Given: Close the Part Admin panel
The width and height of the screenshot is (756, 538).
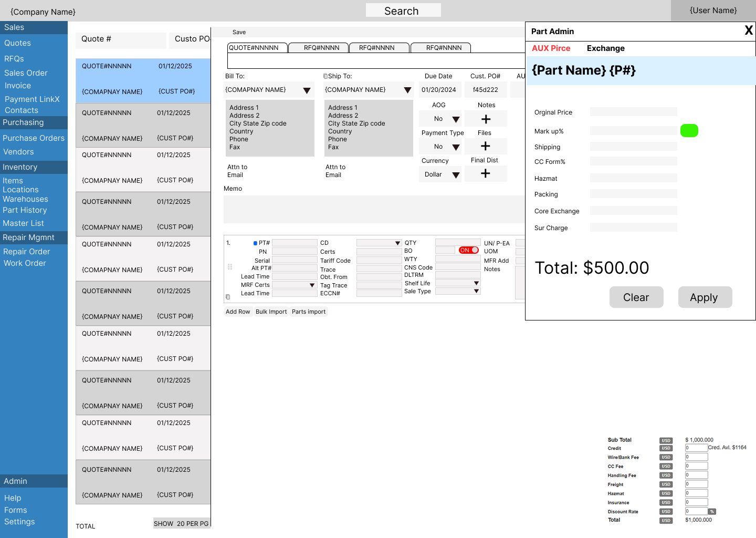Looking at the screenshot, I should [749, 31].
